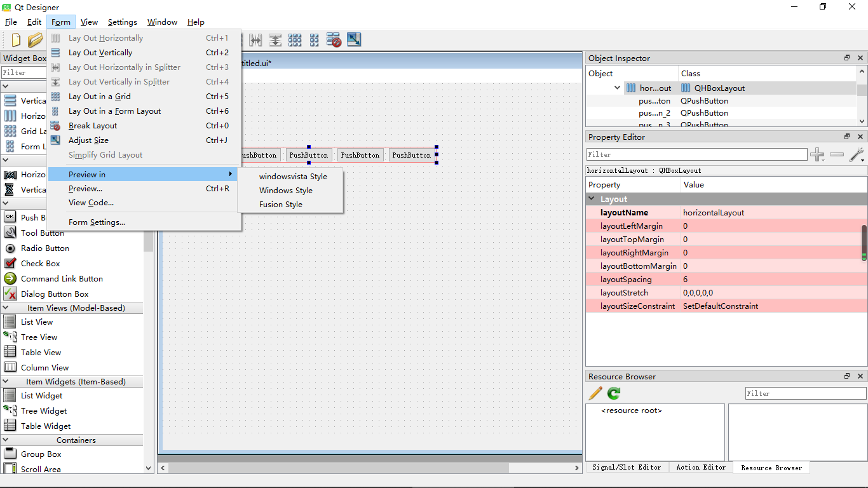
Task: Undock the Resource Browser panel
Action: tap(846, 376)
